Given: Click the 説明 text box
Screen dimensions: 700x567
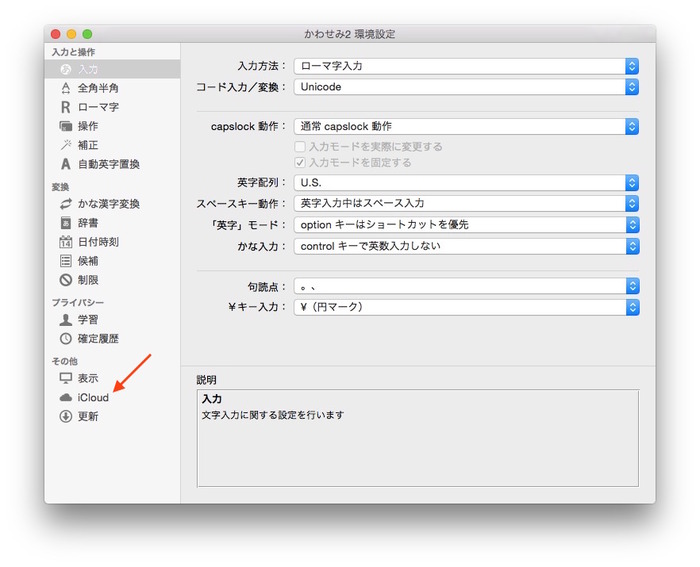Looking at the screenshot, I should tap(418, 438).
